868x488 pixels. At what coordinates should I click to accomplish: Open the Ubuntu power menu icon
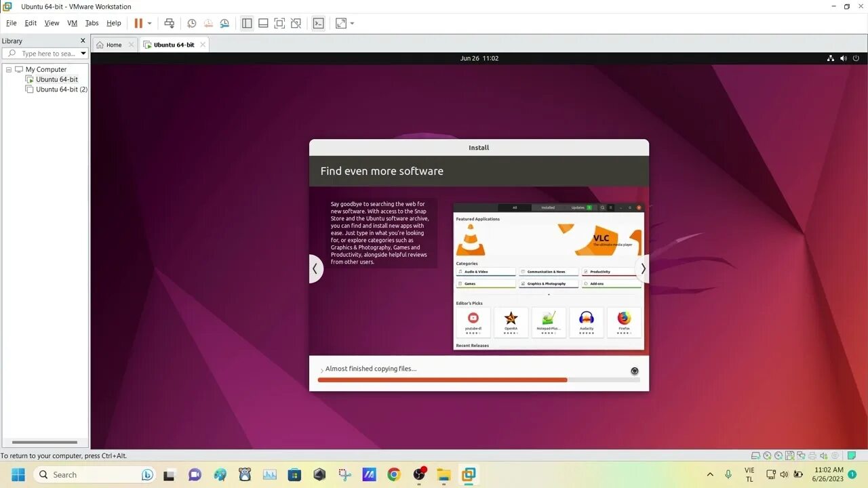tap(856, 58)
